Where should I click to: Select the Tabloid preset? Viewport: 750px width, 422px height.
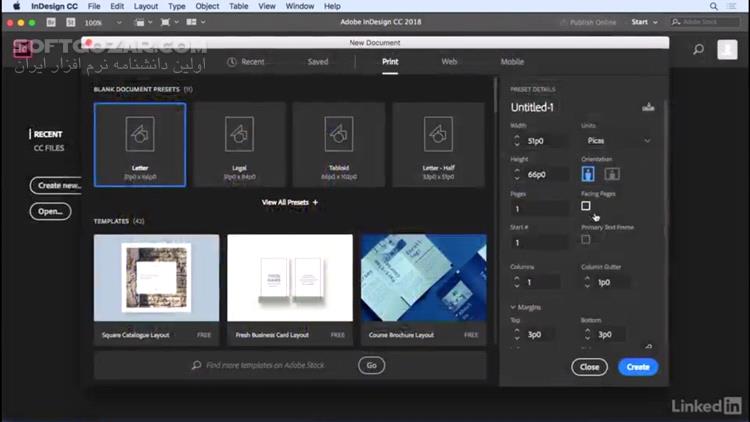(x=339, y=144)
